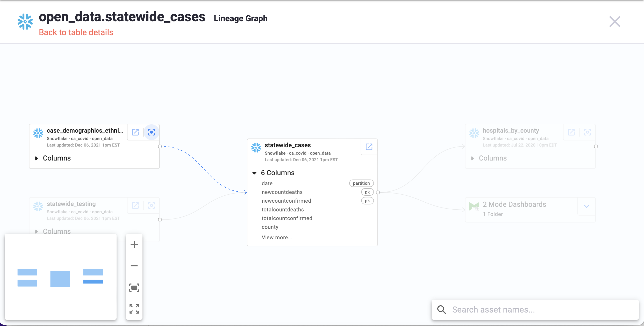Open statewide_testing external link icon
Image resolution: width=644 pixels, height=326 pixels.
click(x=135, y=205)
